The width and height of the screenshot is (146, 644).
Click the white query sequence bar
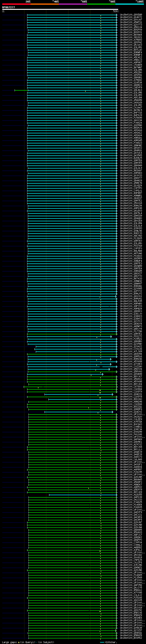[x=60, y=10]
